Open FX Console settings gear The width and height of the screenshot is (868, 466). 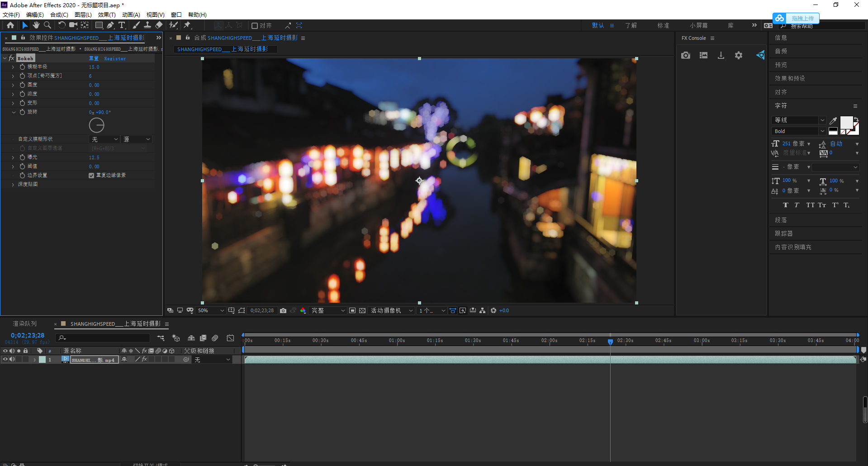tap(739, 55)
